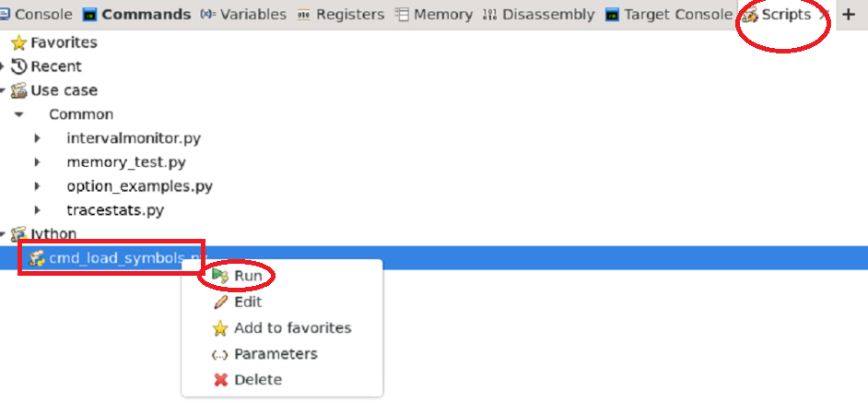Expand the tracestats.py tree node
The width and height of the screenshot is (868, 403).
(37, 210)
